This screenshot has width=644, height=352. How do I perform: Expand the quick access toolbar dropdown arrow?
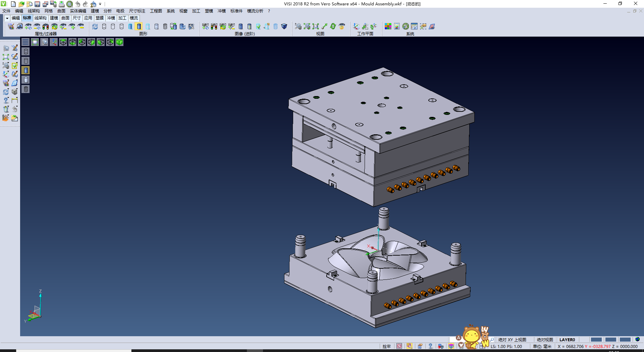point(100,4)
